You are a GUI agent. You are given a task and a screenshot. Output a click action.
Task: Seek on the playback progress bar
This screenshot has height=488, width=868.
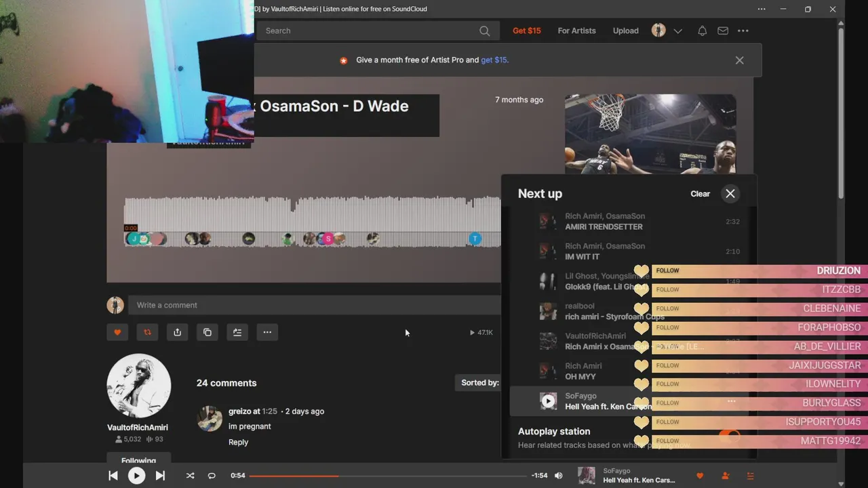click(387, 476)
